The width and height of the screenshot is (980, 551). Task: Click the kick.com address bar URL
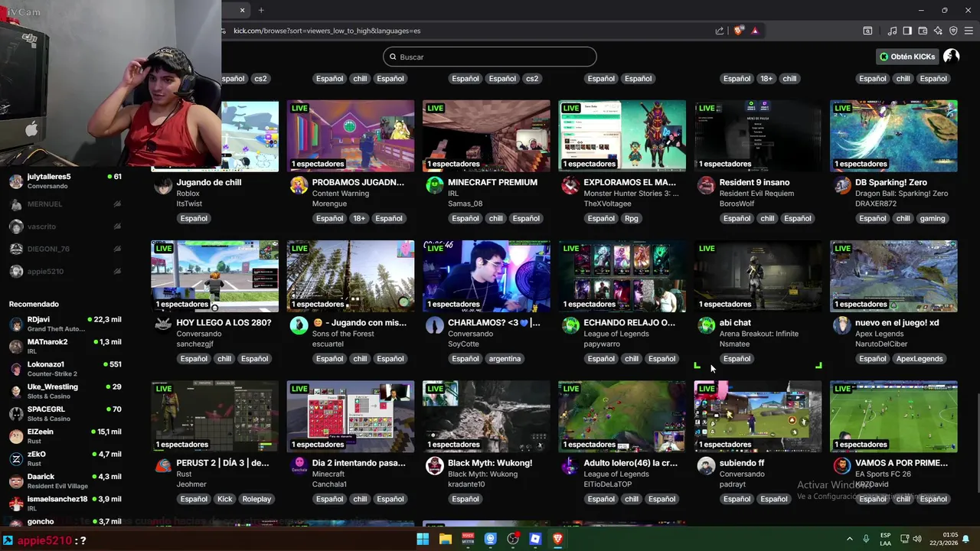point(327,31)
